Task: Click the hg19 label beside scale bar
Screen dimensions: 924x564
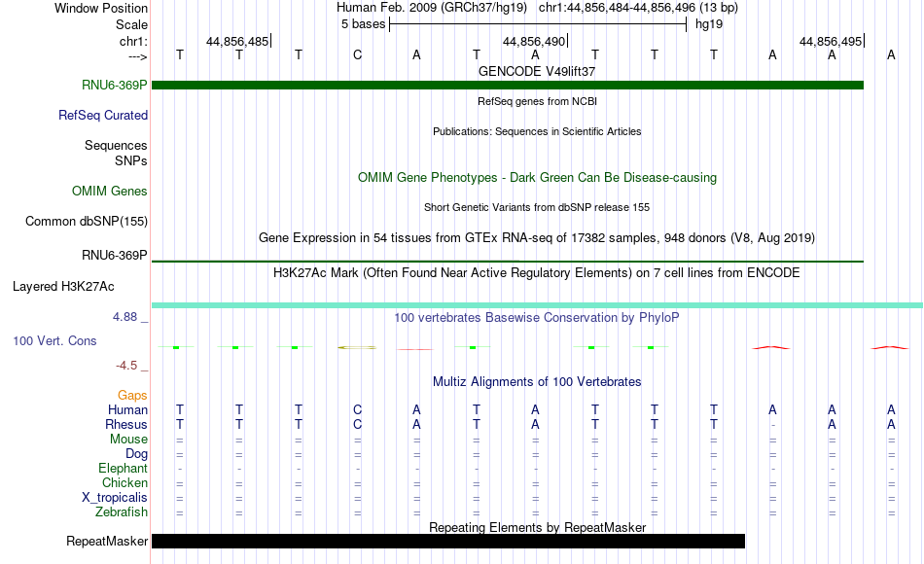Action: 709,24
